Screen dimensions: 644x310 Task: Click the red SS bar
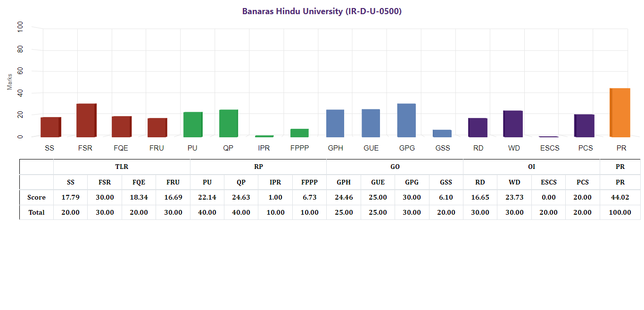(50, 127)
